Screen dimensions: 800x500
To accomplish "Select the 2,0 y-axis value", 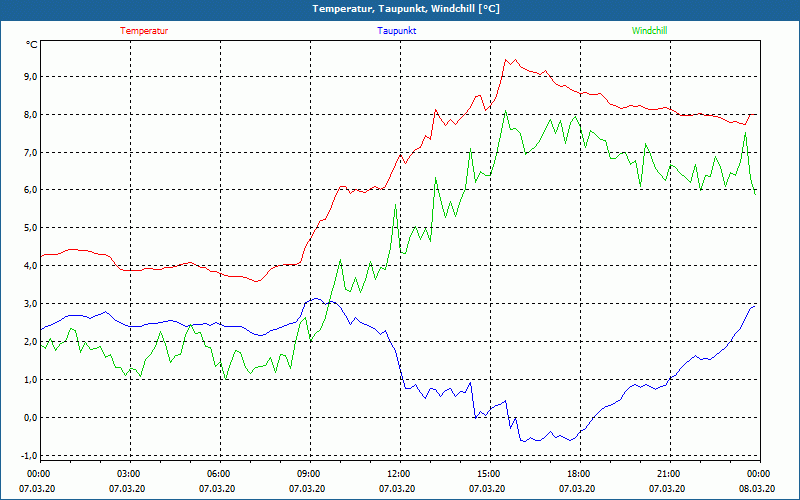I will pos(31,341).
